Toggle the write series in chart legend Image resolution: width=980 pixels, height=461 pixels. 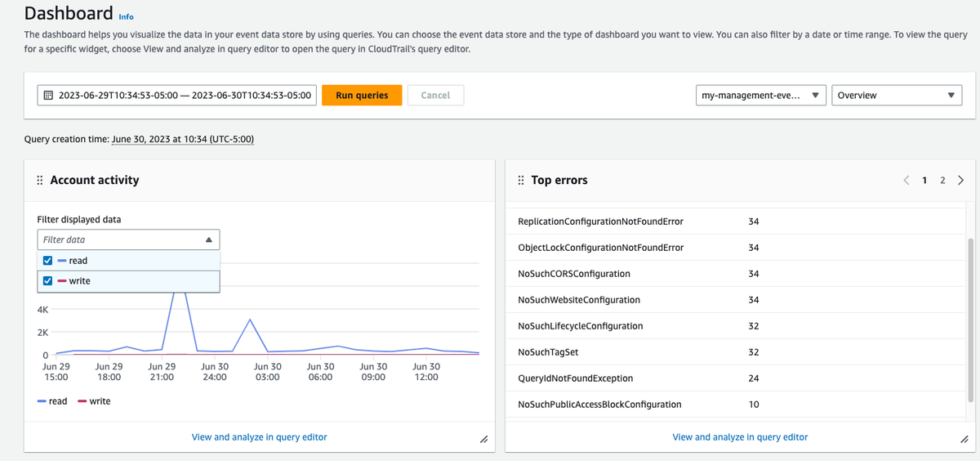94,401
